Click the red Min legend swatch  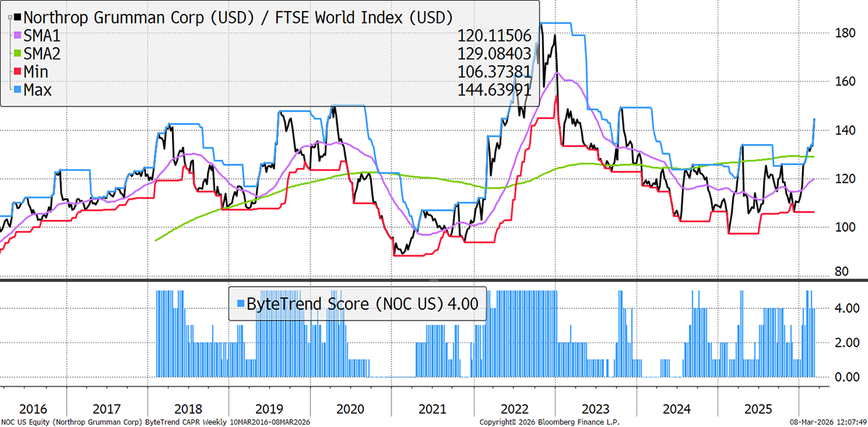[18, 72]
